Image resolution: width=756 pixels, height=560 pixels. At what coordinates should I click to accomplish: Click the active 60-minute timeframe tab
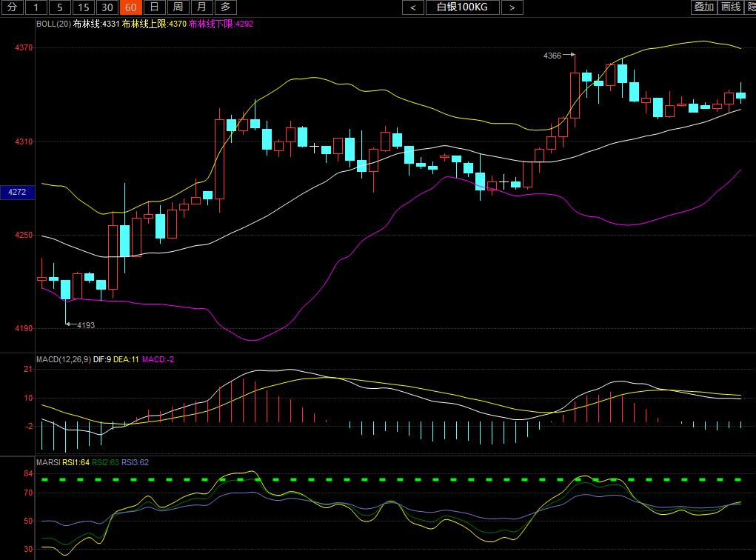point(130,7)
